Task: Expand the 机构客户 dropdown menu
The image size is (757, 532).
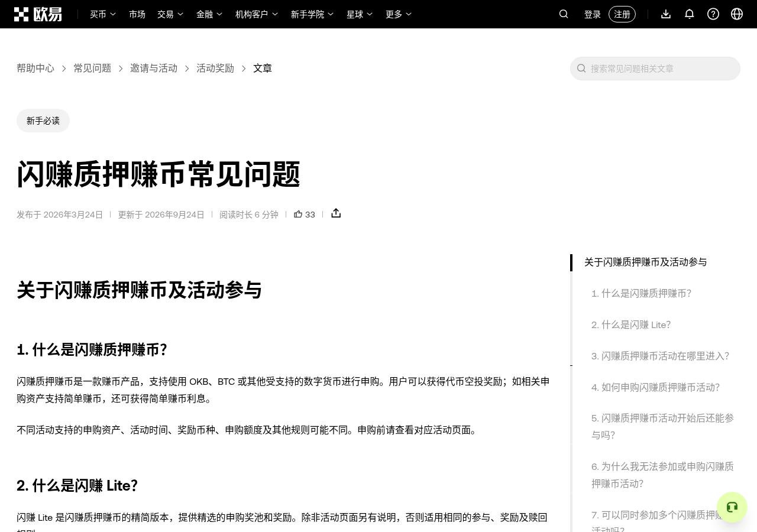Action: 257,14
